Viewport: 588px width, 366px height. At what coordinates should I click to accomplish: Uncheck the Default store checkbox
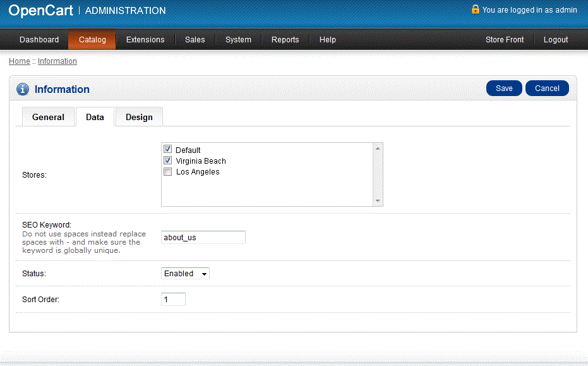pyautogui.click(x=168, y=150)
